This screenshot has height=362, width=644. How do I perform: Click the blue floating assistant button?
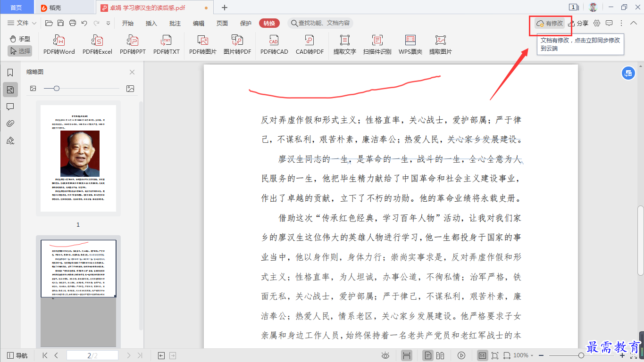(628, 73)
